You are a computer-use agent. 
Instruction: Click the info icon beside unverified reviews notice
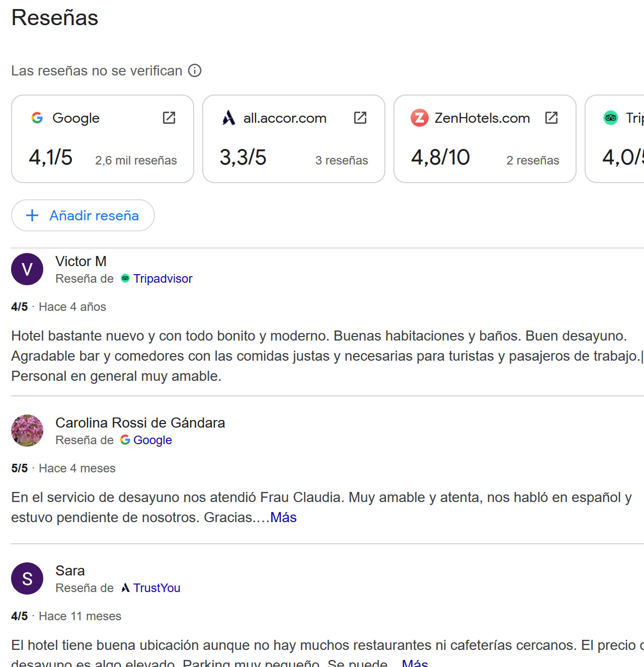[195, 70]
